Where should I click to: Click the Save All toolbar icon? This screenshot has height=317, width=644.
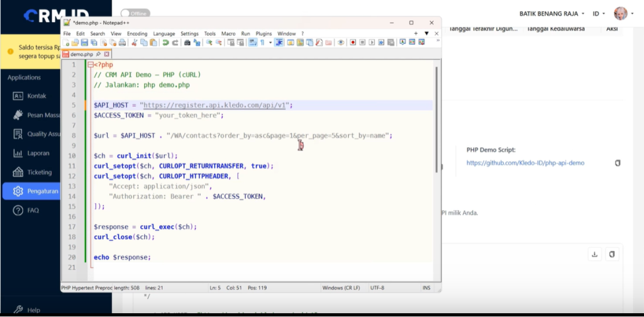pos(94,42)
